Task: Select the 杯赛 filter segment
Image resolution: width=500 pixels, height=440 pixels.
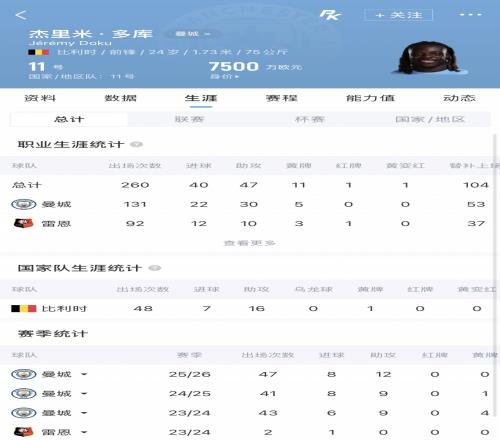Action: pos(310,119)
